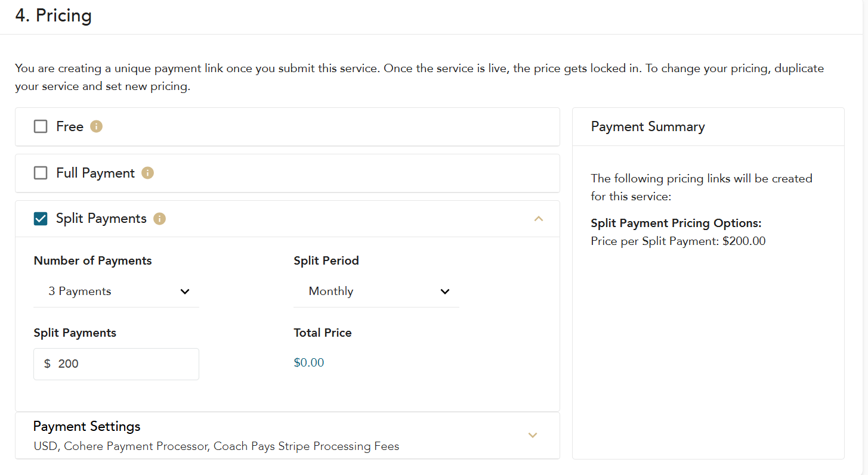868x475 pixels.
Task: Click the 3 Payments selected value
Action: 80,291
